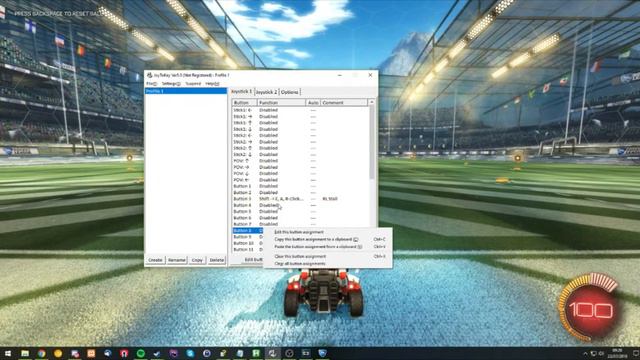This screenshot has width=640, height=360.
Task: Select the Button 9 row
Action: [248, 237]
